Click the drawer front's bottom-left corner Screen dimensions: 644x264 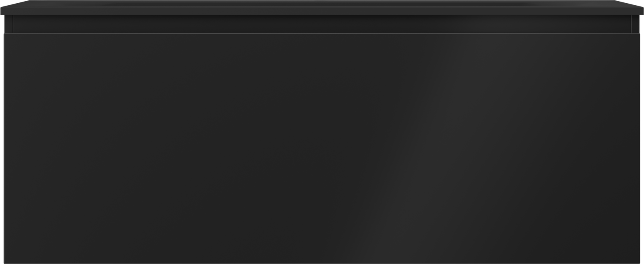pos(4,262)
